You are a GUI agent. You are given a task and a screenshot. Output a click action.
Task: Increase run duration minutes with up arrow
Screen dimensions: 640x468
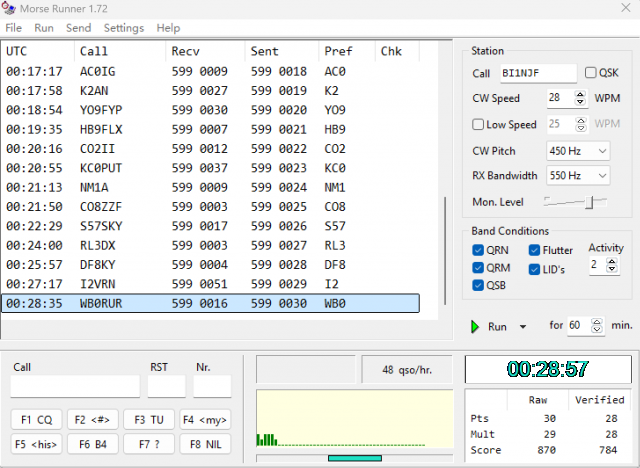tap(597, 322)
